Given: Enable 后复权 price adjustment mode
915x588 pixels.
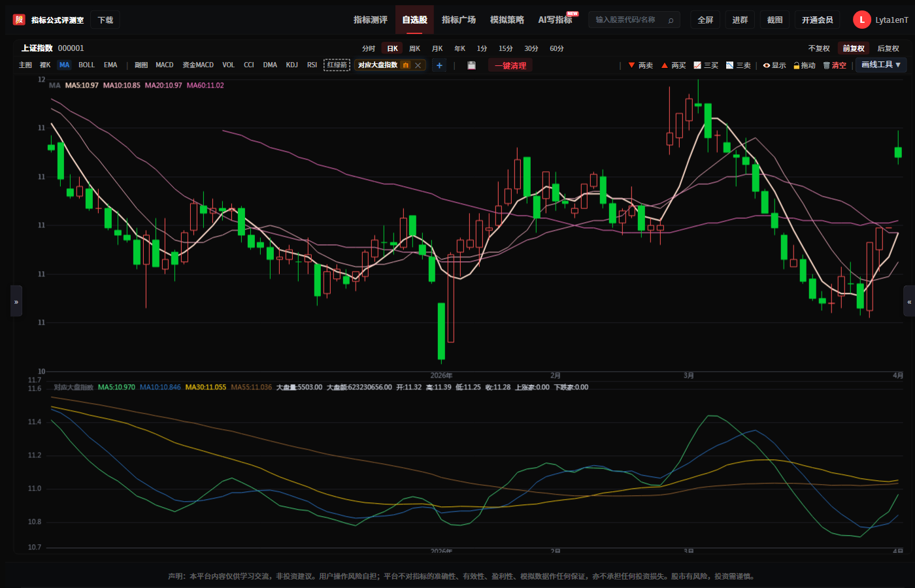Looking at the screenshot, I should (x=888, y=48).
